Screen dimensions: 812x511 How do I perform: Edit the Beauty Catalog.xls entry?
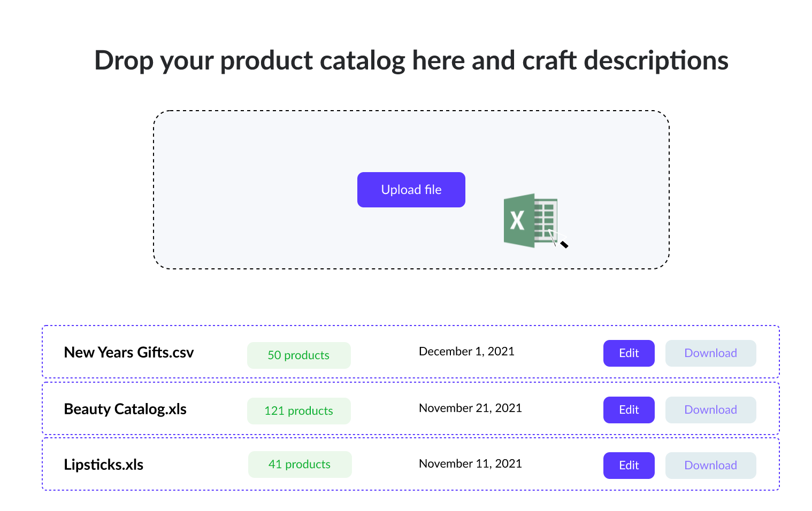pos(629,410)
